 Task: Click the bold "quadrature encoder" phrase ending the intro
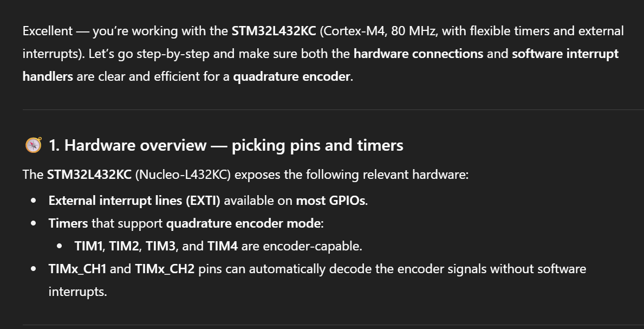pos(291,76)
